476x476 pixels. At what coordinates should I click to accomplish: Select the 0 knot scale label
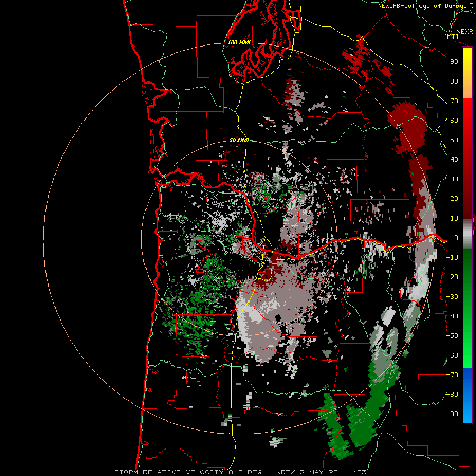click(456, 237)
